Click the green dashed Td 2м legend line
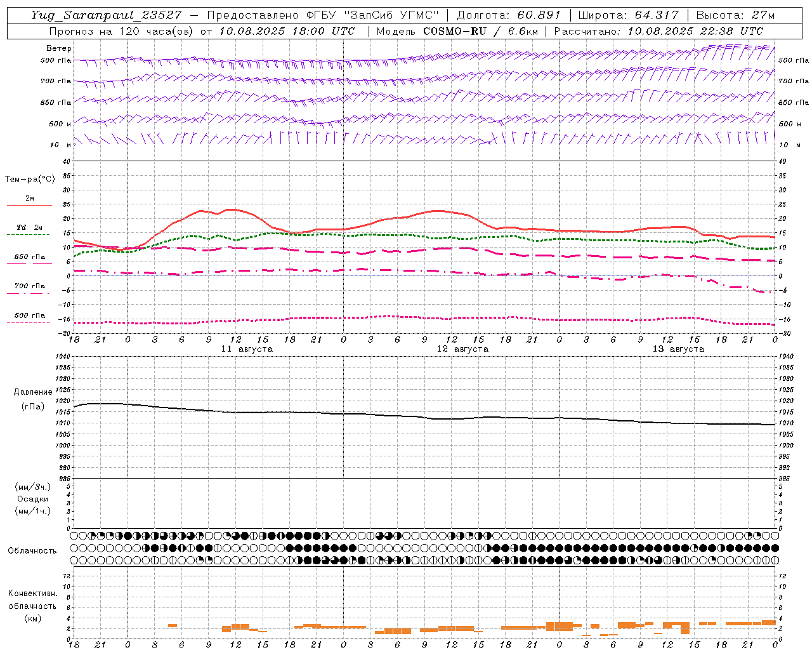This screenshot has height=650, width=812. (x=28, y=234)
